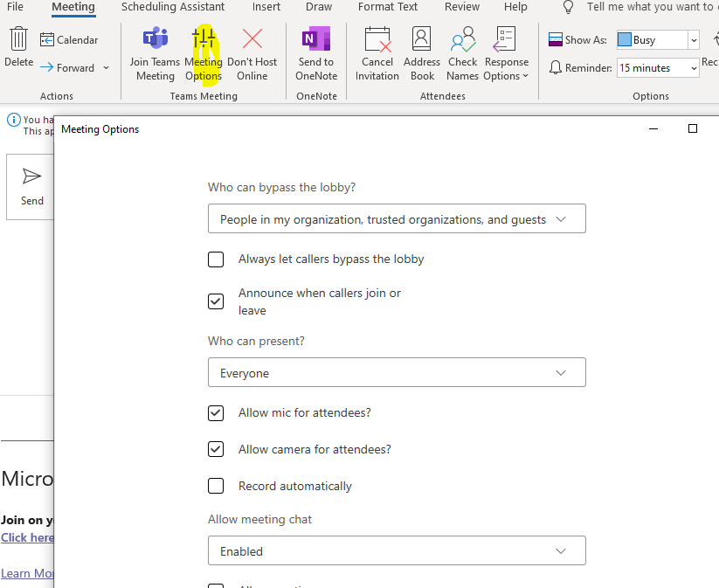719x588 pixels.
Task: Select the Meeting ribbon tab
Action: coord(73,7)
